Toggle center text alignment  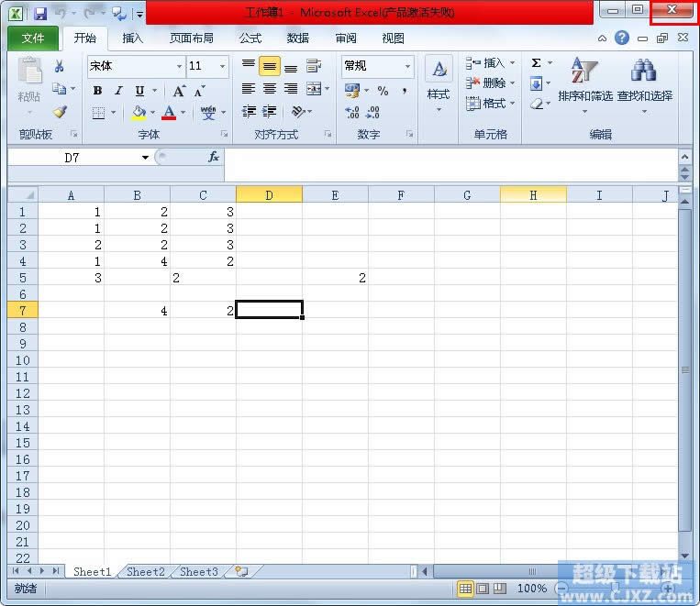[x=270, y=89]
